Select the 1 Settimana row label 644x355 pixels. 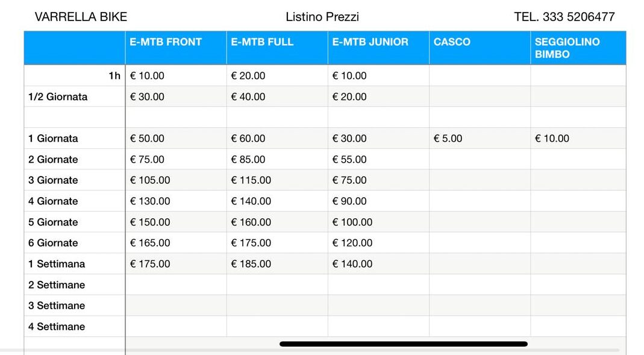tap(57, 264)
